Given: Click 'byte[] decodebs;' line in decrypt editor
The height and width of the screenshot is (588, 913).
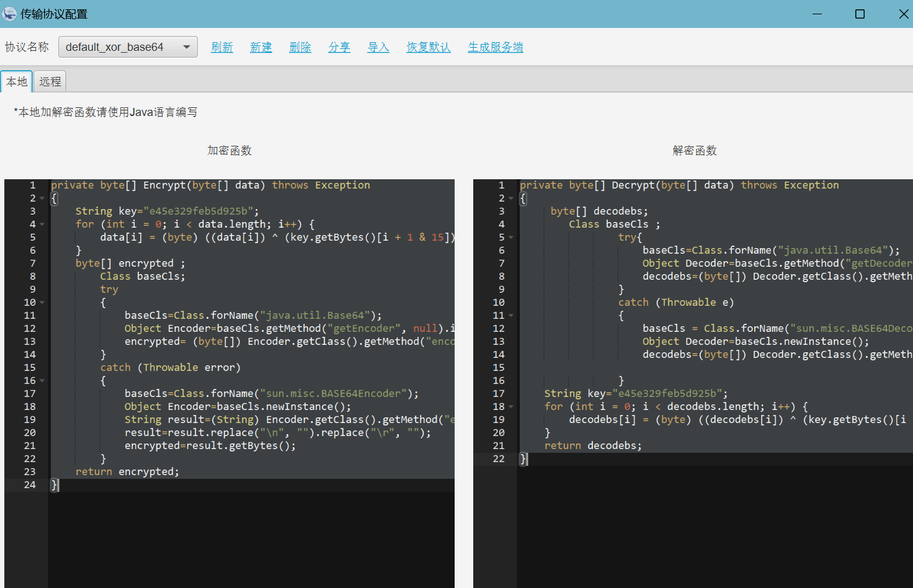Looking at the screenshot, I should coord(599,212).
